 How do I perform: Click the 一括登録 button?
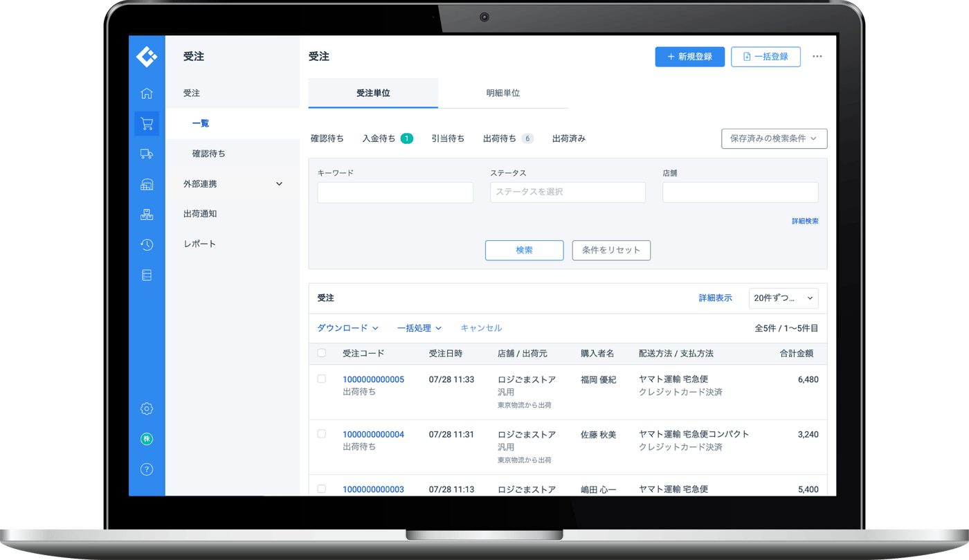766,57
